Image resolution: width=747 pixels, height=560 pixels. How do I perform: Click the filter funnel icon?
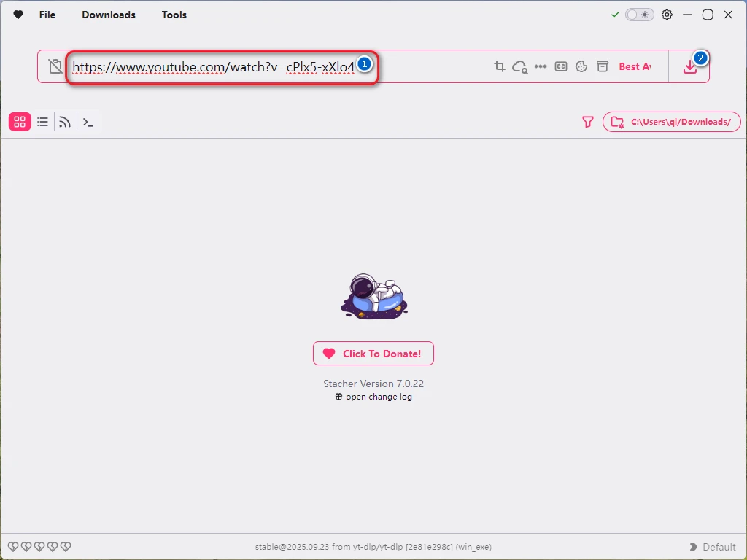tap(588, 122)
